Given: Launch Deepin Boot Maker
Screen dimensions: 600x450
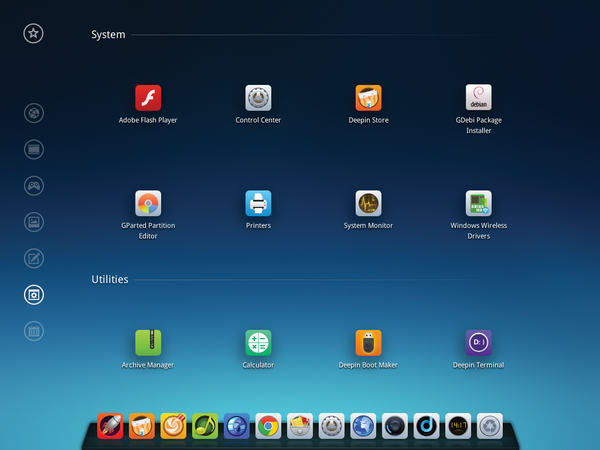Looking at the screenshot, I should click(x=368, y=343).
